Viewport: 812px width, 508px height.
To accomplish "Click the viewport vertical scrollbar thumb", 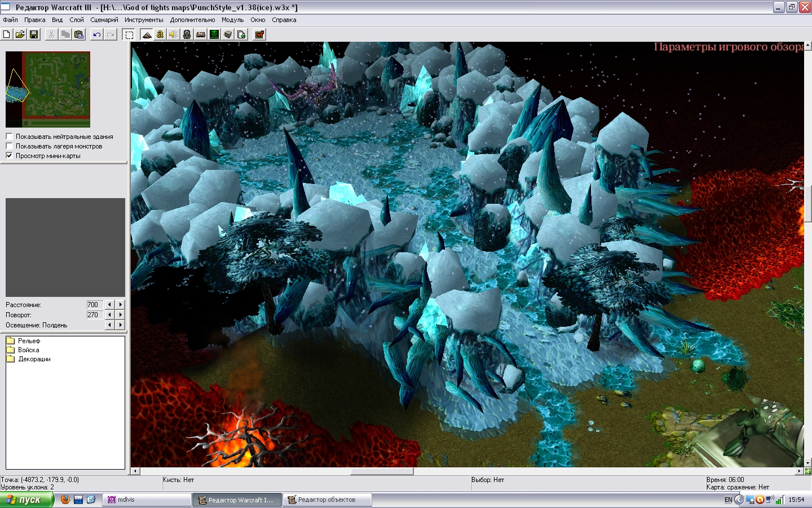I will 808,204.
